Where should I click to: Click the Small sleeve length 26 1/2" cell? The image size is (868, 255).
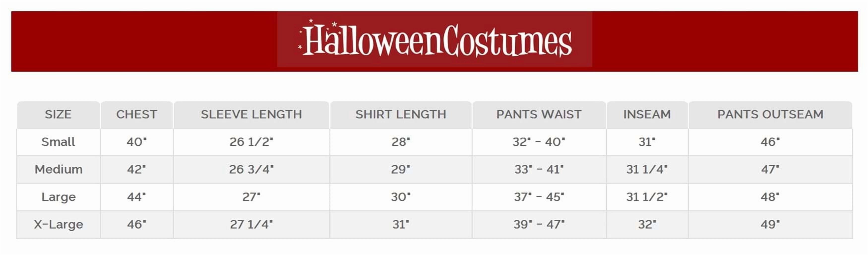point(251,142)
